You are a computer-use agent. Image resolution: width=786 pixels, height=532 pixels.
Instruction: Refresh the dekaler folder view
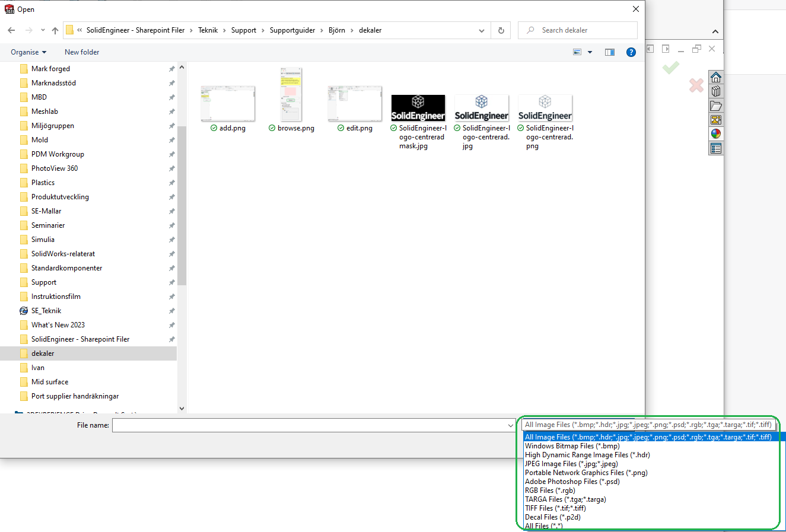pyautogui.click(x=501, y=30)
